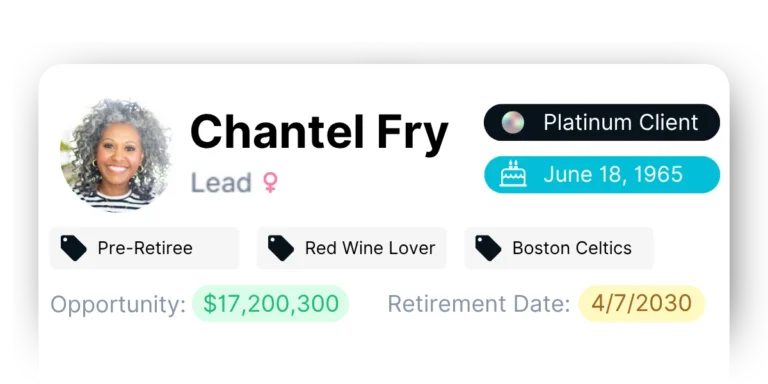This screenshot has width=768, height=384.
Task: Select the Pre-Retiree tag
Action: coord(144,248)
